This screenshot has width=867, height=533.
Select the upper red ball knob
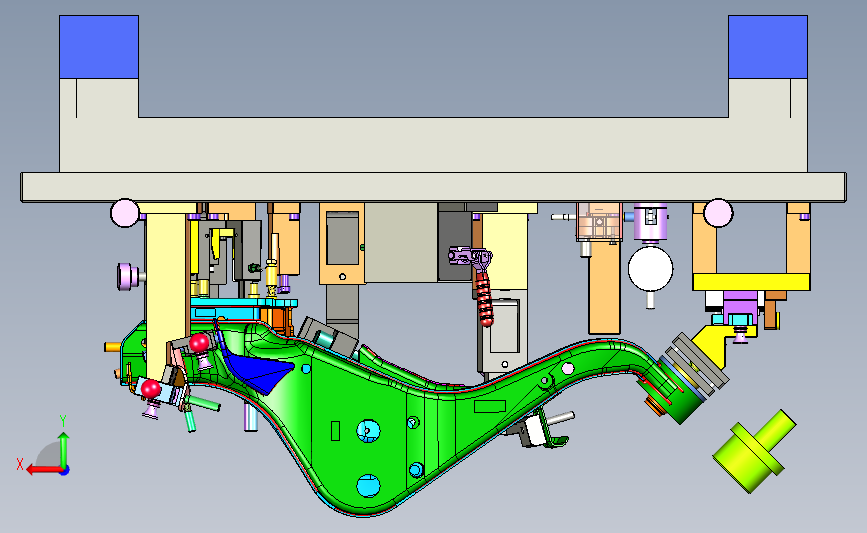[x=199, y=343]
